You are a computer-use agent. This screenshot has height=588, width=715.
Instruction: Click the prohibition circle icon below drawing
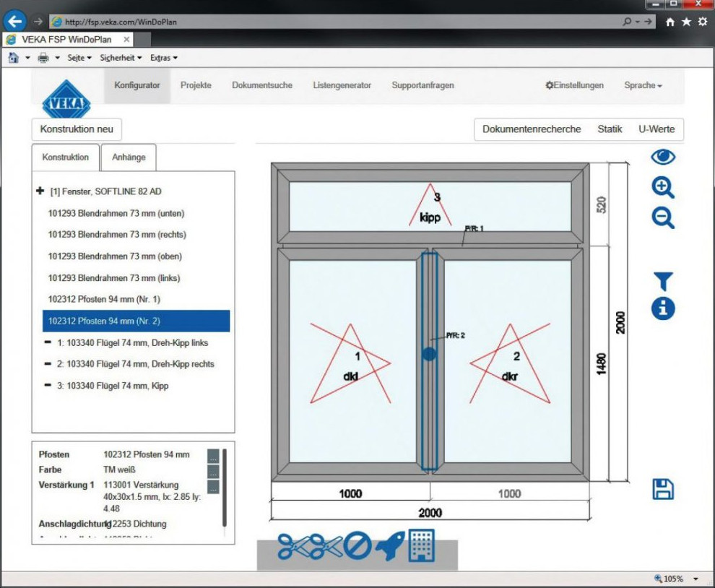click(x=357, y=546)
